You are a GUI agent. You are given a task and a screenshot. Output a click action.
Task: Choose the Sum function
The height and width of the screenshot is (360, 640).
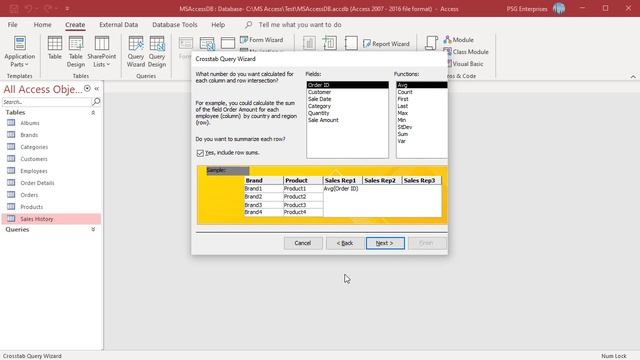pos(422,134)
